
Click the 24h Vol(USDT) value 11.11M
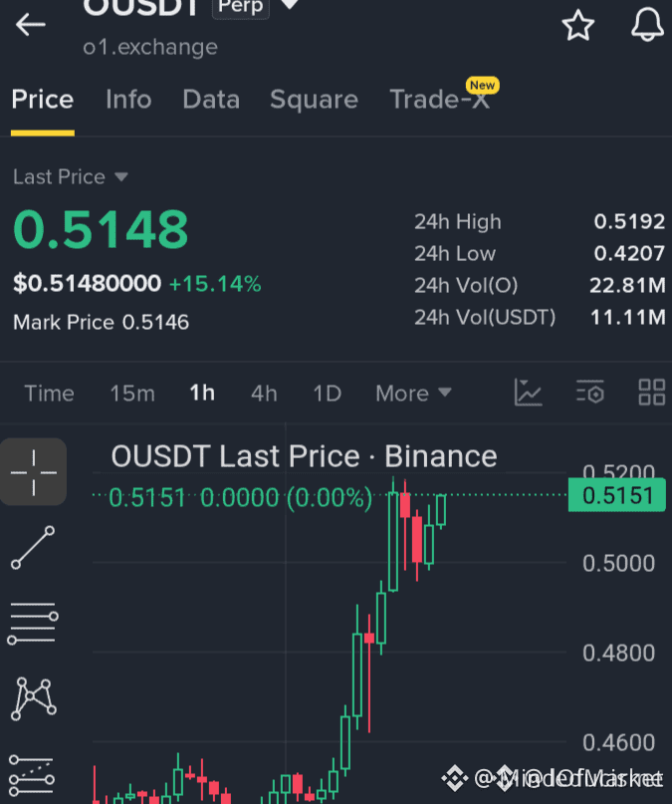(x=628, y=317)
